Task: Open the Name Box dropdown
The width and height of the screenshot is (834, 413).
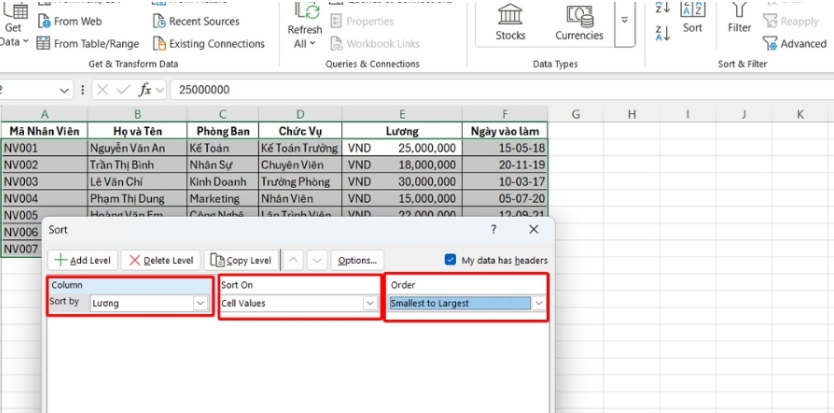Action: tap(64, 90)
